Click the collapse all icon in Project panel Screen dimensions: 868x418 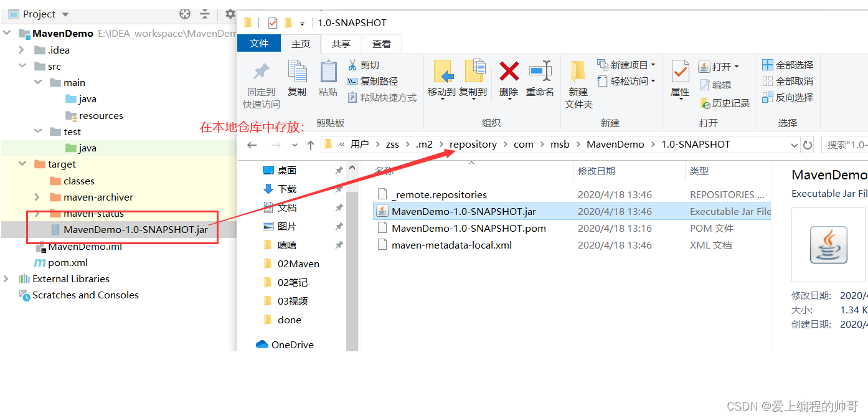pyautogui.click(x=205, y=14)
